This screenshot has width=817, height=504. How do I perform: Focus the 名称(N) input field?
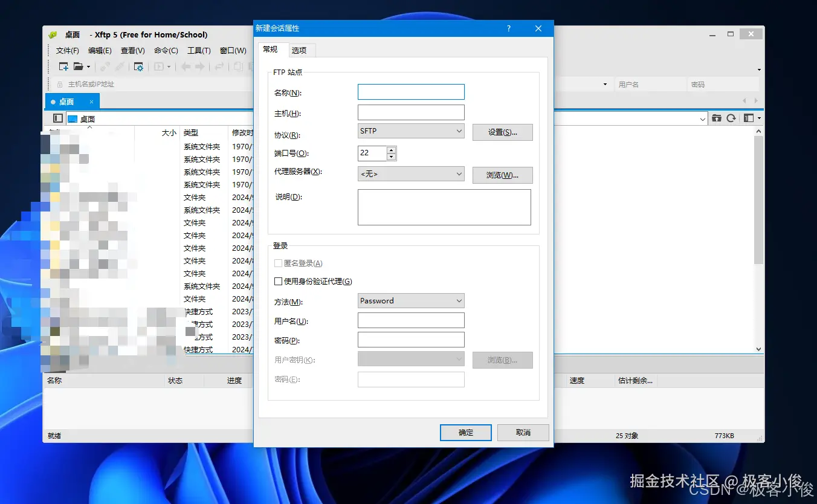tap(411, 92)
